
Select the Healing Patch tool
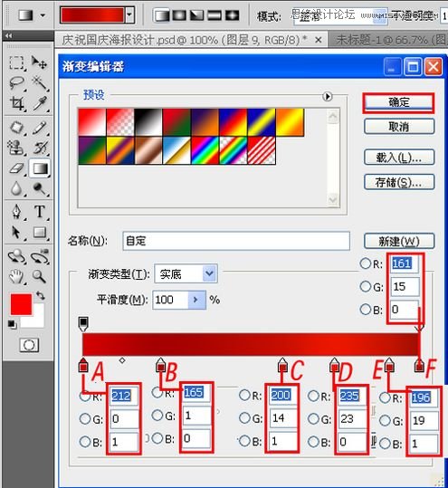point(17,128)
